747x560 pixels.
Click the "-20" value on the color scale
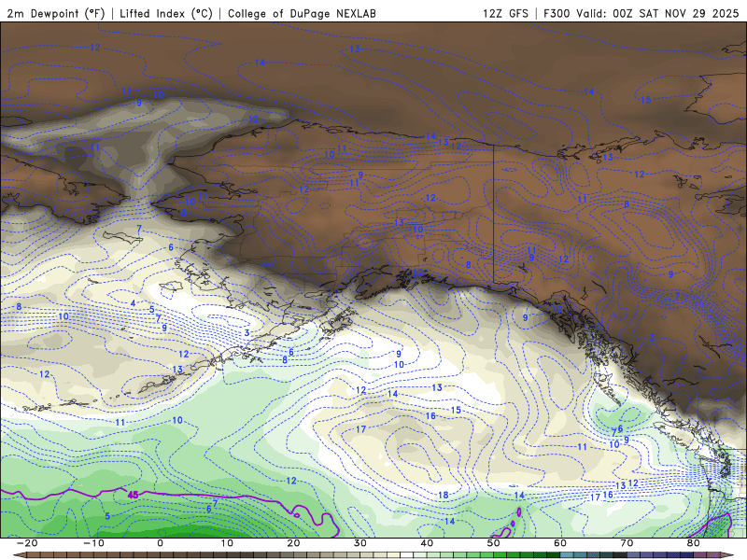pyautogui.click(x=27, y=543)
